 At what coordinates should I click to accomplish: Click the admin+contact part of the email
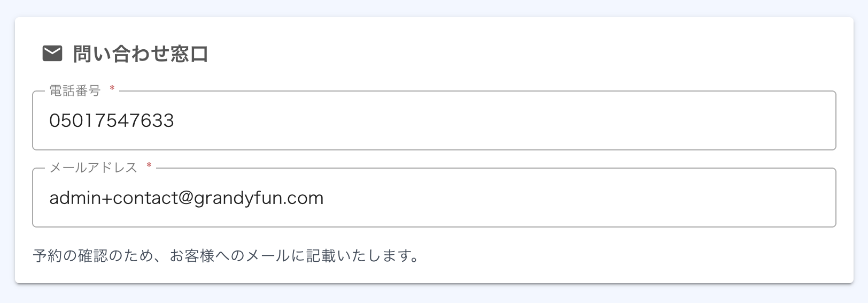[x=113, y=198]
